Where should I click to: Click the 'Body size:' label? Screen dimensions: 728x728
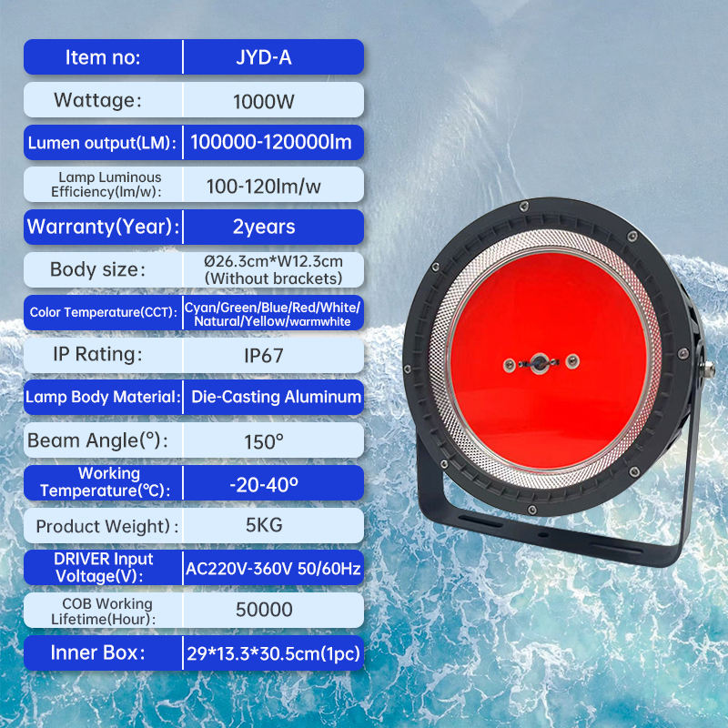pos(97,269)
